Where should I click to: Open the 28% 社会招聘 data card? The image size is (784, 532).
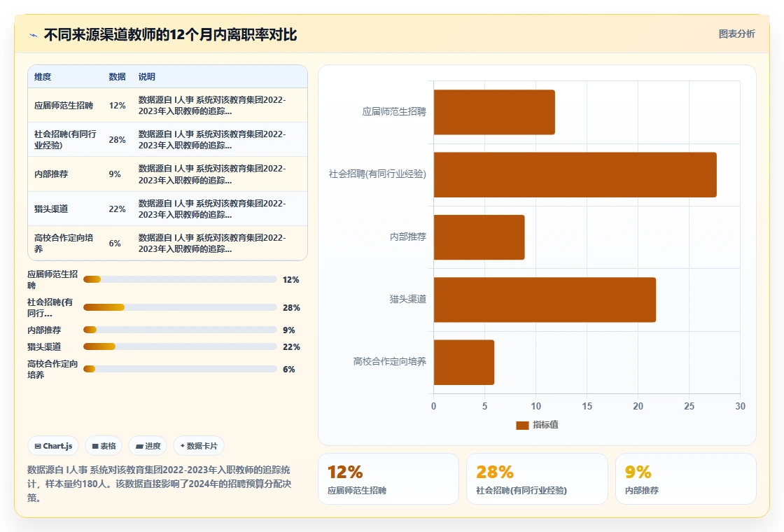point(537,479)
